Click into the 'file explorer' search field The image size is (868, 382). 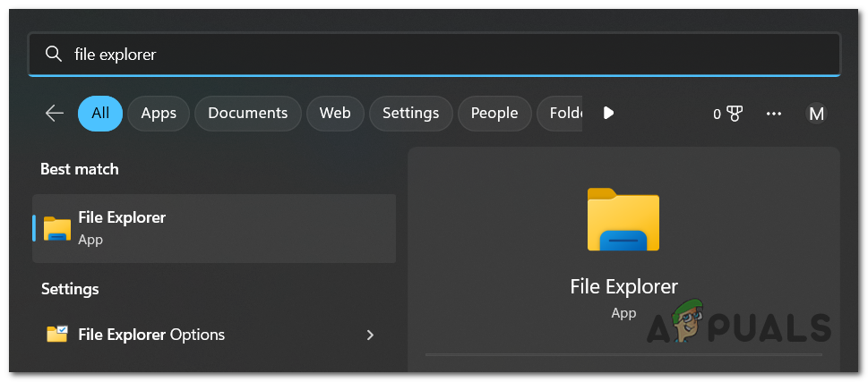434,55
